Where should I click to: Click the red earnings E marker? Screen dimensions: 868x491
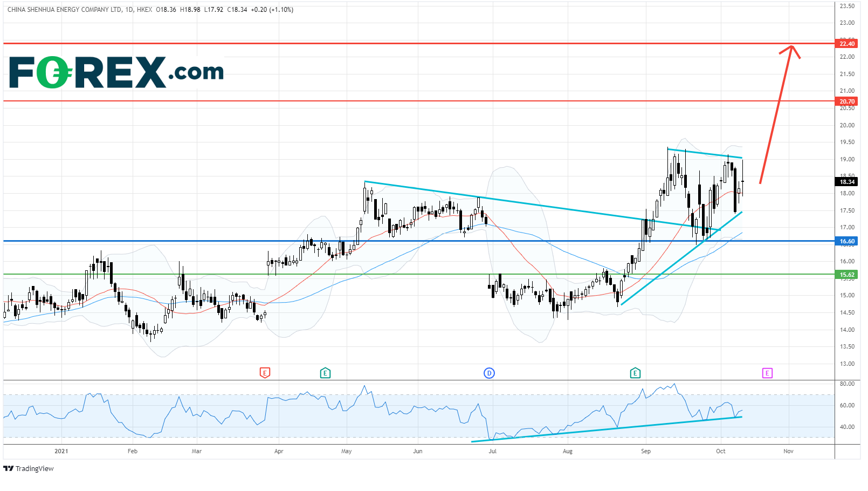click(x=265, y=373)
